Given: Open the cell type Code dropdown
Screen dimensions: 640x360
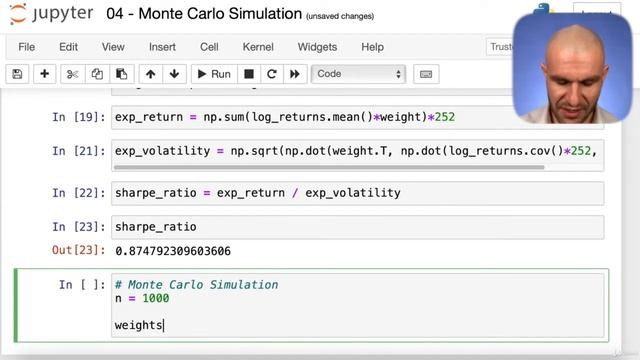Looking at the screenshot, I should tap(358, 74).
